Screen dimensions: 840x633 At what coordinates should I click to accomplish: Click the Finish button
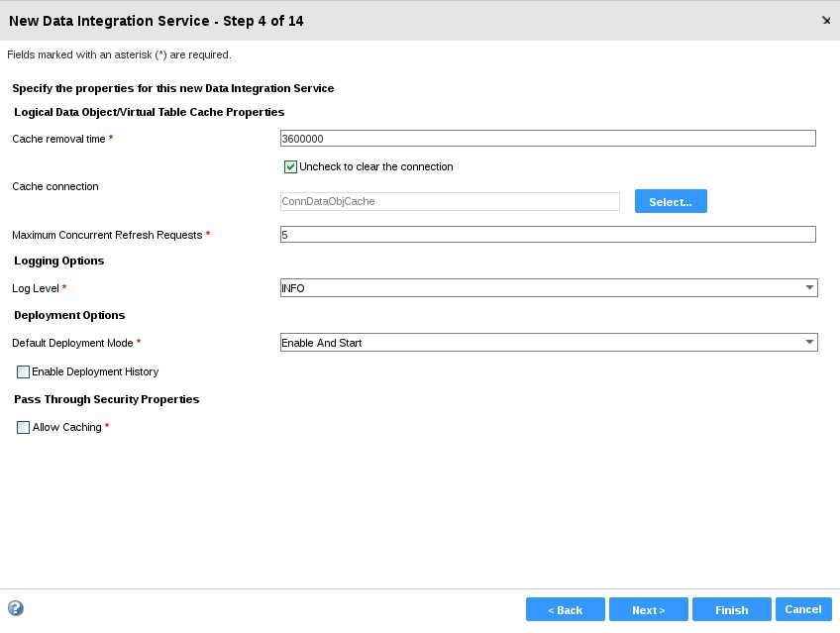tap(732, 609)
